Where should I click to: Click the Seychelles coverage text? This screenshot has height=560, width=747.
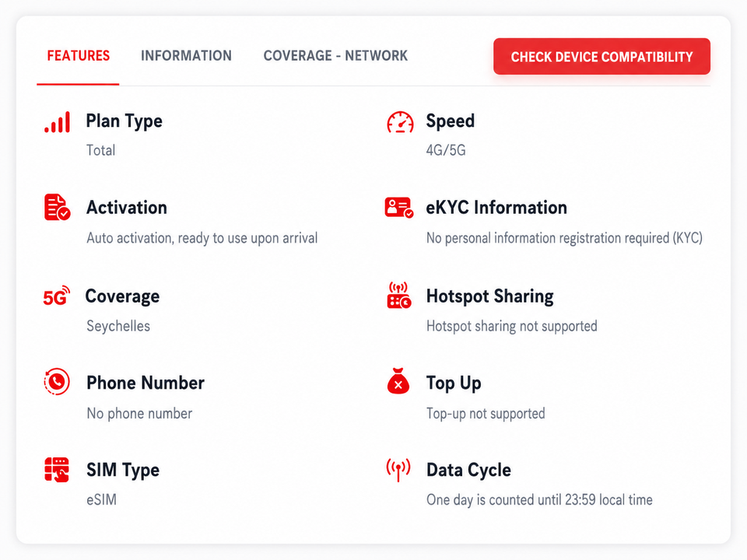point(118,326)
